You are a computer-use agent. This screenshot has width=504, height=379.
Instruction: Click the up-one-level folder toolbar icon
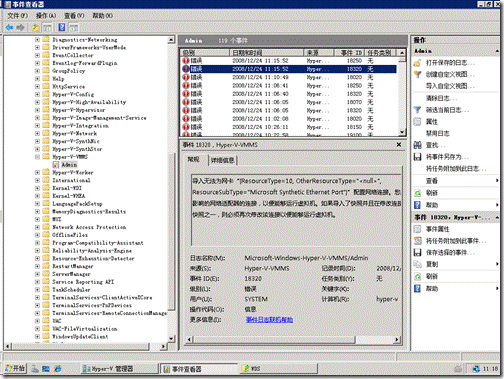click(35, 27)
